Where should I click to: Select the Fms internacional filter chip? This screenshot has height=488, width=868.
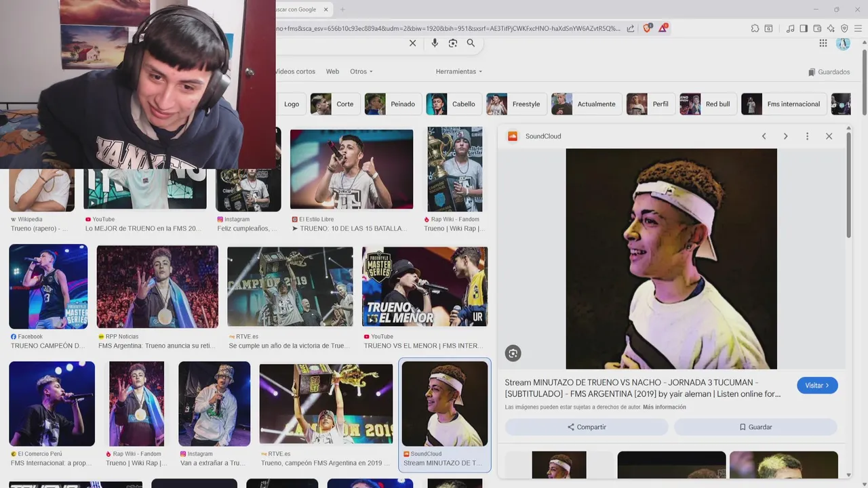coord(784,104)
